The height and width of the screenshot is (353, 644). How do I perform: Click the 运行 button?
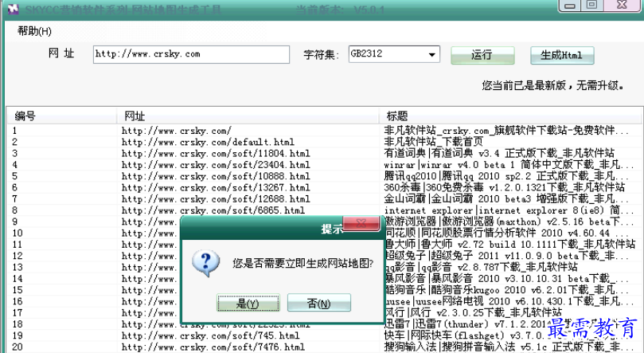pyautogui.click(x=482, y=55)
